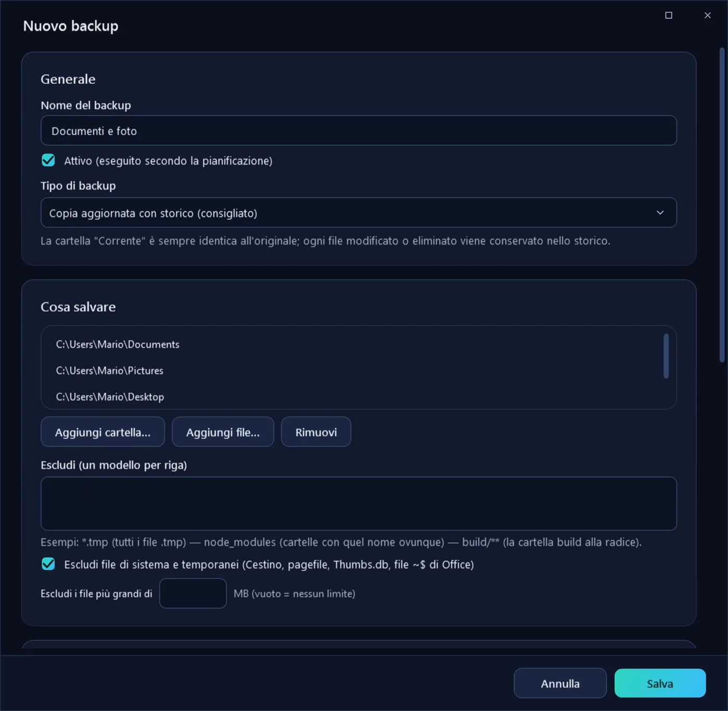728x711 pixels.
Task: Maximize the Nuovo backup window
Action: [x=669, y=15]
